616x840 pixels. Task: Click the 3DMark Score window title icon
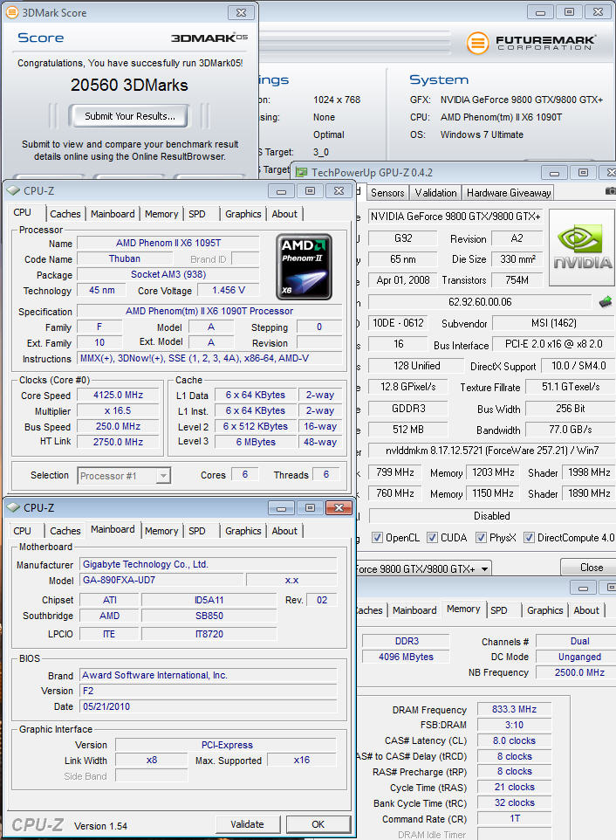point(11,12)
